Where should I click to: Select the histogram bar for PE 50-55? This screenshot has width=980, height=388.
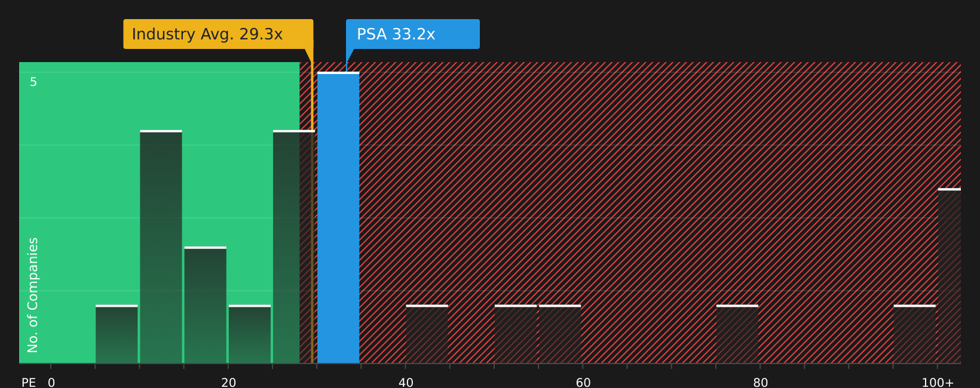(516, 334)
